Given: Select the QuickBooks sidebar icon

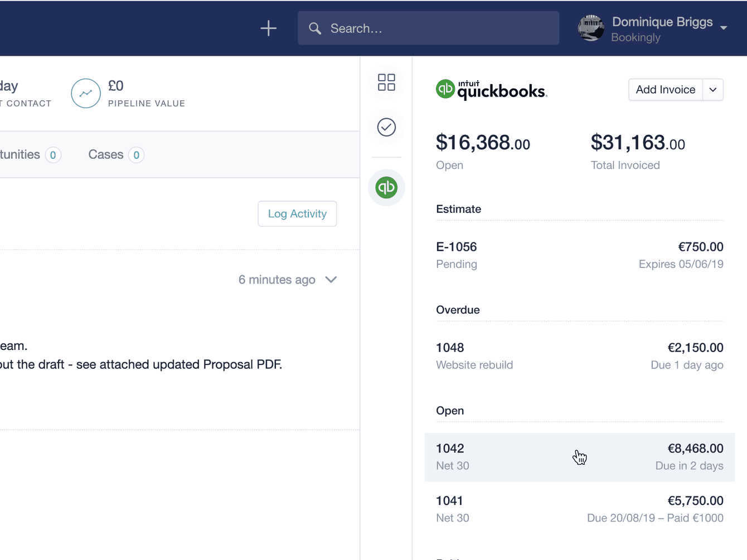Looking at the screenshot, I should click(x=386, y=187).
